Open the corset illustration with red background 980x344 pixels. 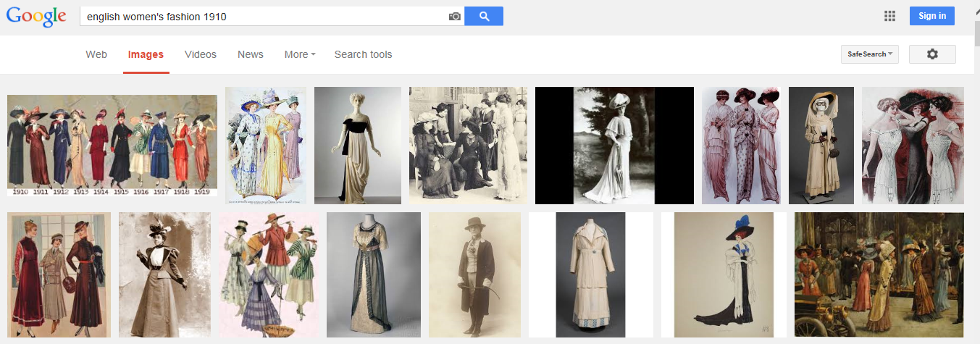(x=913, y=146)
